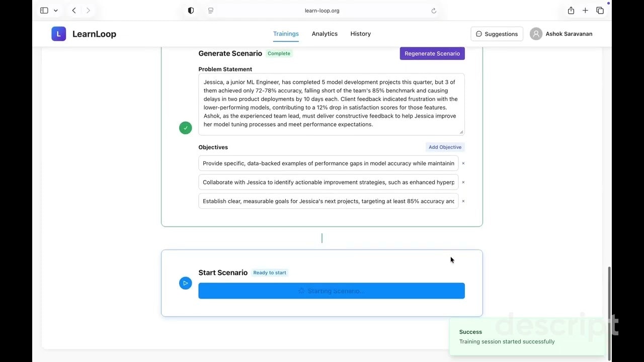This screenshot has height=362, width=644.
Task: Click the tab overview icon
Action: point(600,10)
